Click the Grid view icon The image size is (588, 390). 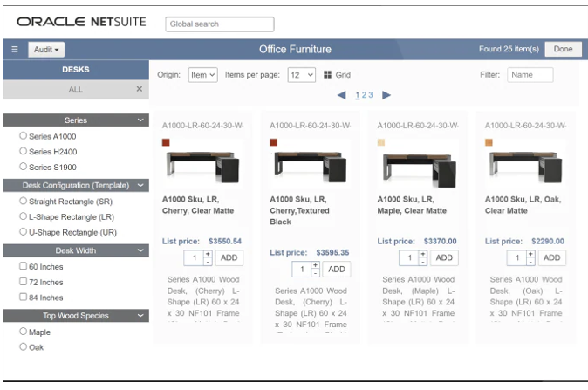[328, 75]
